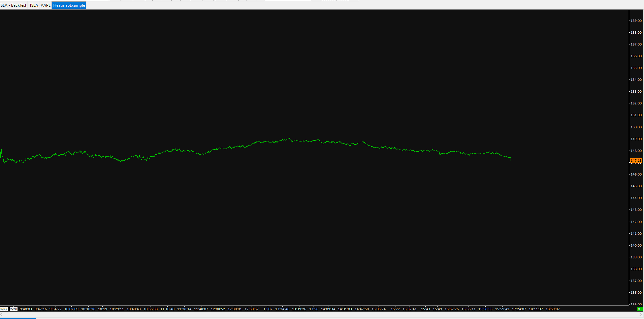
Task: Click the 18:11:37 time label
Action: [x=536, y=309]
